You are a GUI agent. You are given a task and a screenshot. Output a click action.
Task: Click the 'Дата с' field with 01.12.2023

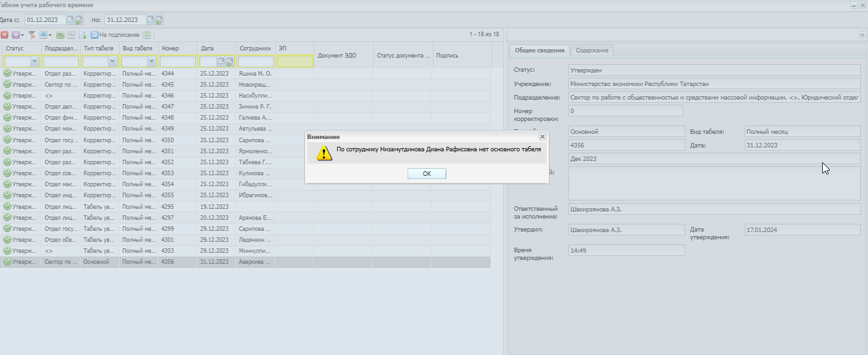[45, 19]
